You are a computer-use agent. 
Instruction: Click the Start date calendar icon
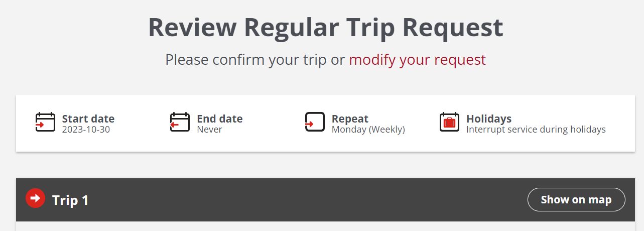pyautogui.click(x=45, y=122)
